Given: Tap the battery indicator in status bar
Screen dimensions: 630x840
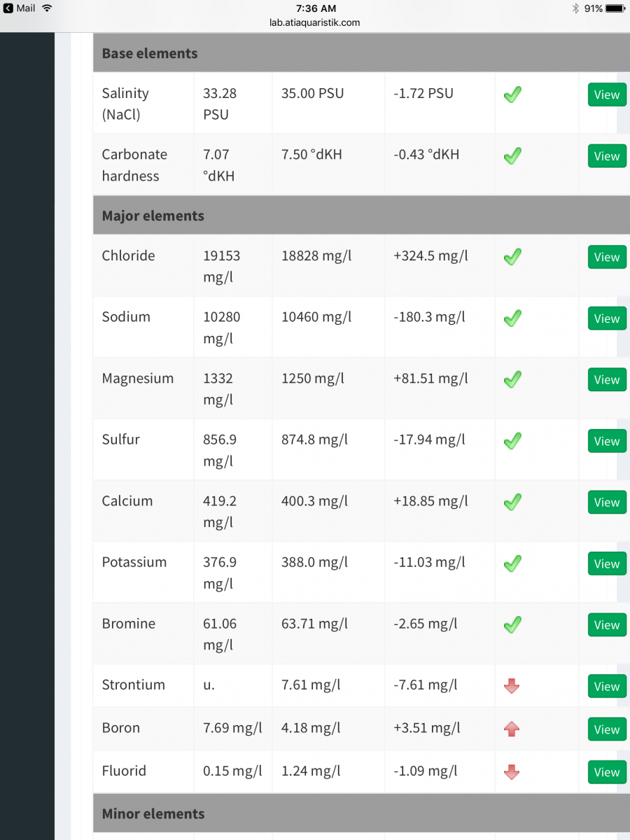Looking at the screenshot, I should [615, 8].
